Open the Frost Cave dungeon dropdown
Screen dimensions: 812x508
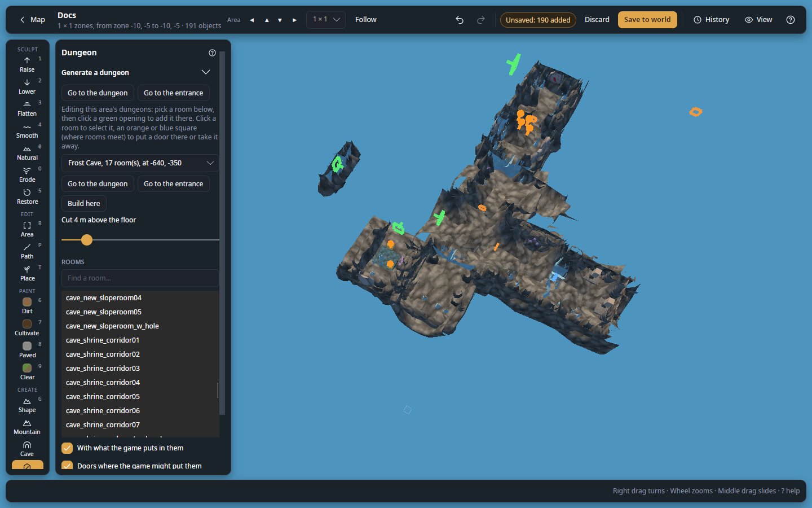pyautogui.click(x=140, y=163)
